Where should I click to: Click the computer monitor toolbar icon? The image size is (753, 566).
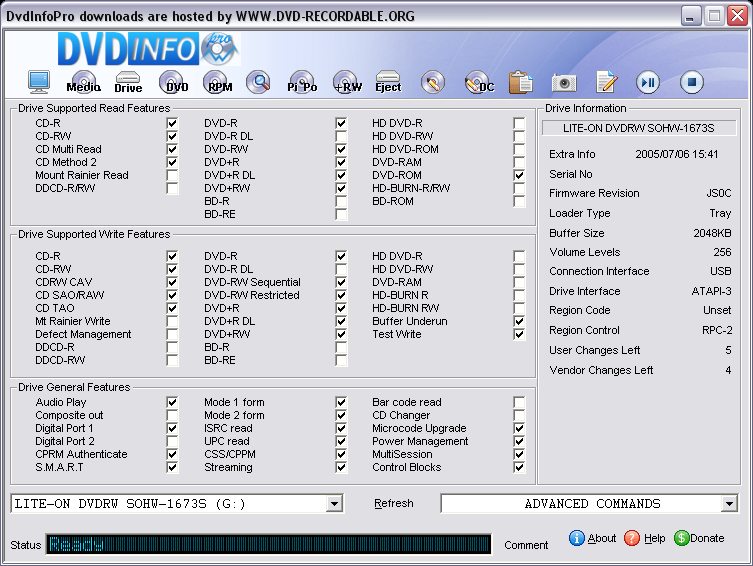(x=38, y=82)
